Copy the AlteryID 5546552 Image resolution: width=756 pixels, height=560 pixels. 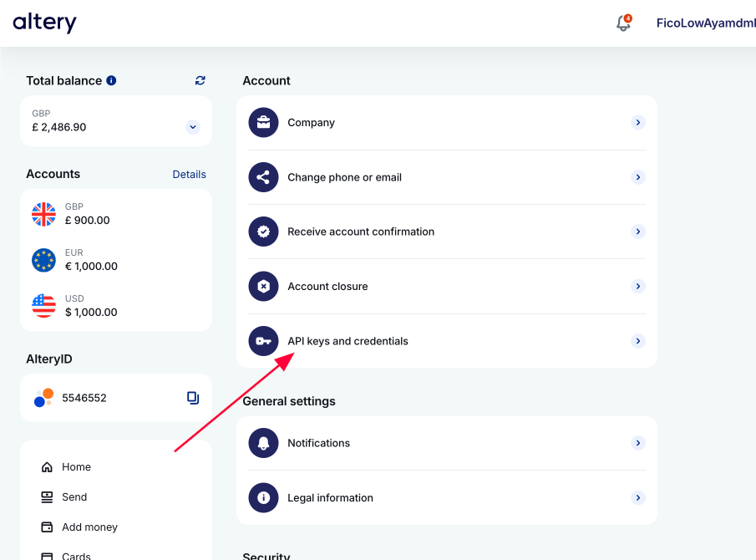pos(193,398)
